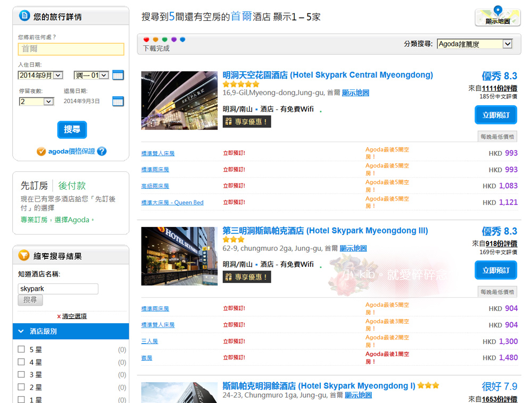Click the narrow search results funnel icon
The image size is (532, 403).
tap(24, 255)
